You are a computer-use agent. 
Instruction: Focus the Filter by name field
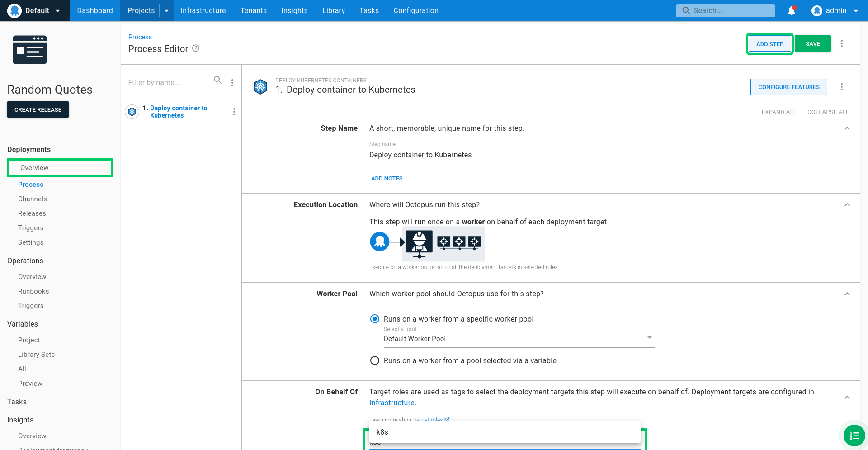[169, 82]
